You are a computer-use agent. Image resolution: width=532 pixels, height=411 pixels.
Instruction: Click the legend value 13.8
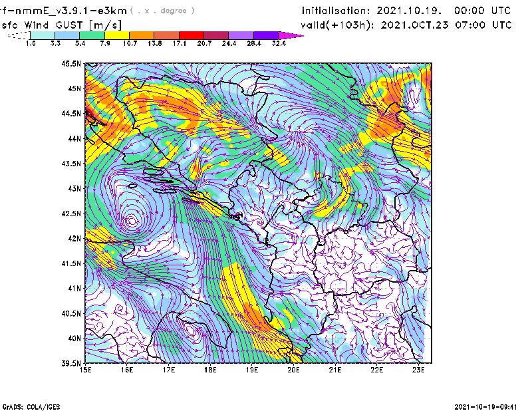tap(154, 43)
